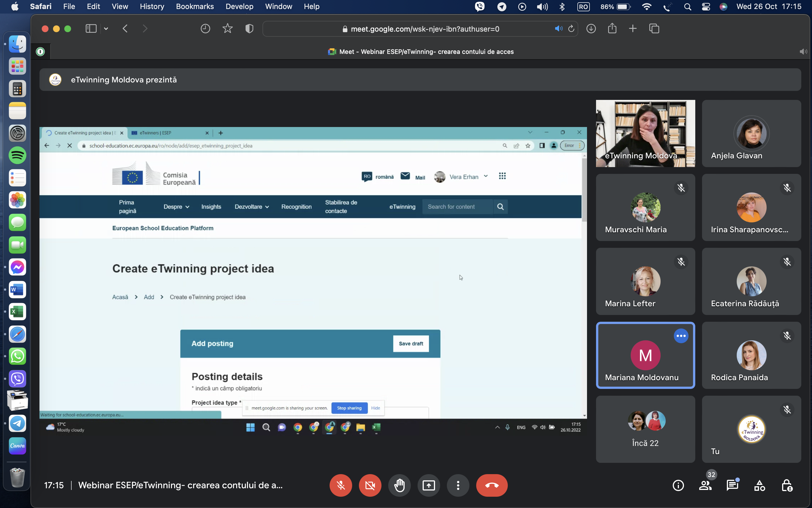Mute this tab audio icon in address bar

point(558,29)
